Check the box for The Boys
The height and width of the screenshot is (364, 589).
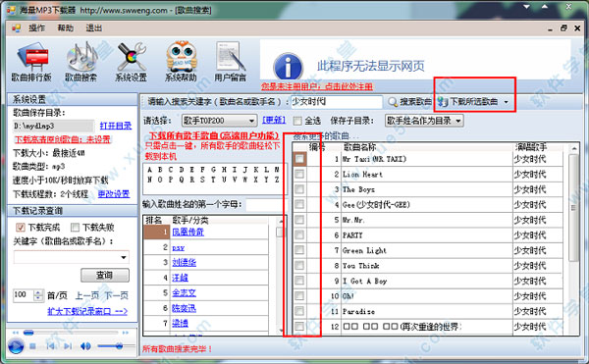click(299, 189)
